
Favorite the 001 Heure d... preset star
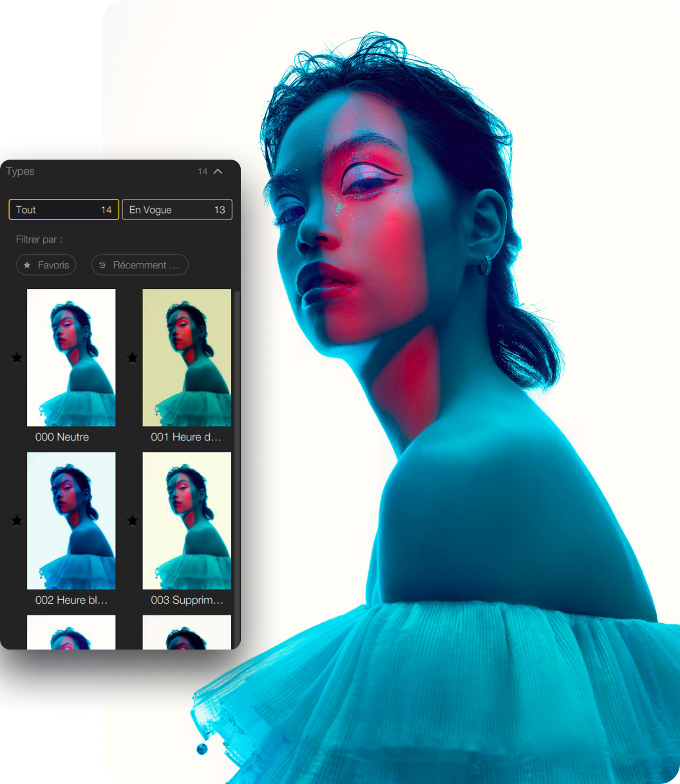point(133,358)
